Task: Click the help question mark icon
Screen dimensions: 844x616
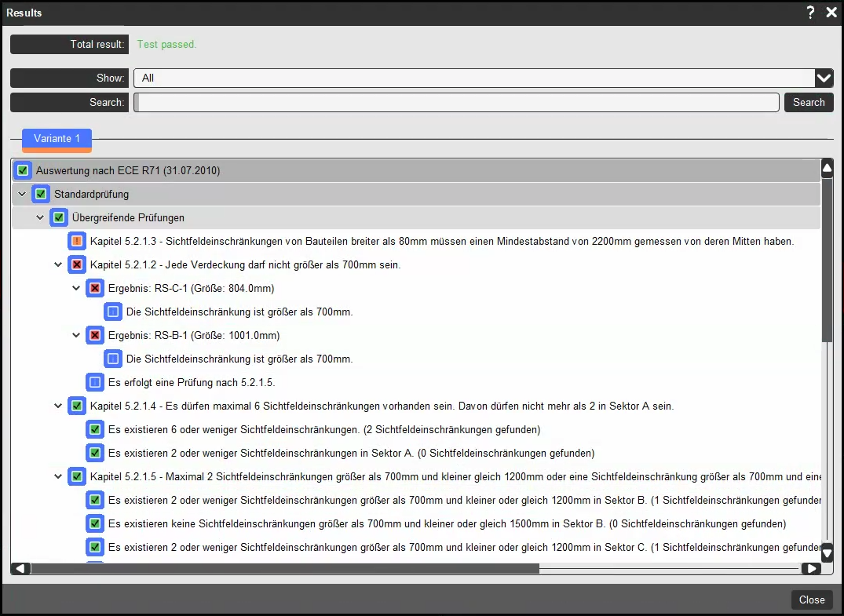Action: tap(810, 13)
